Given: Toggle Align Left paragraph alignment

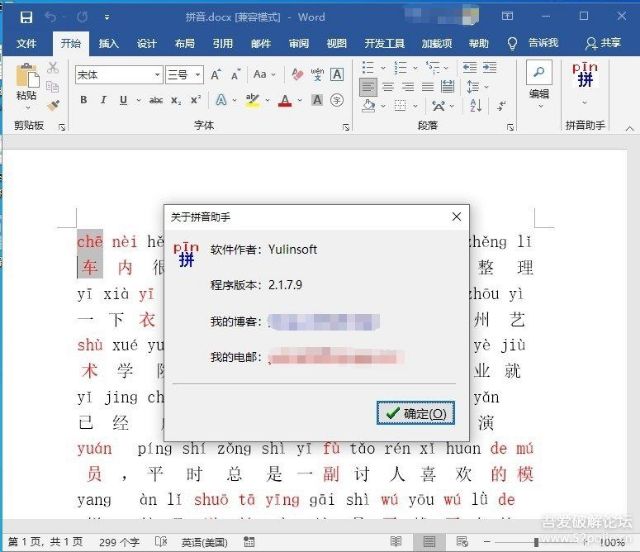Looking at the screenshot, I should (x=368, y=87).
